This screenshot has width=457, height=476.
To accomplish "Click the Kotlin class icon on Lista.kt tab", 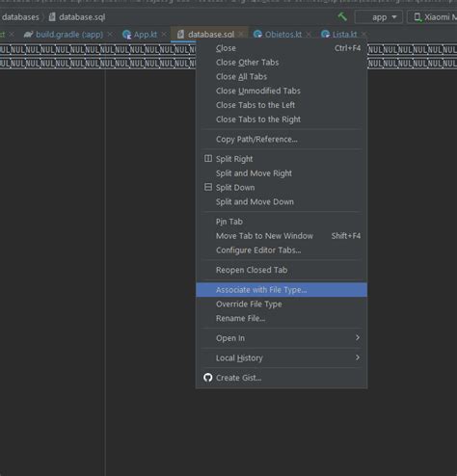I will pos(325,34).
